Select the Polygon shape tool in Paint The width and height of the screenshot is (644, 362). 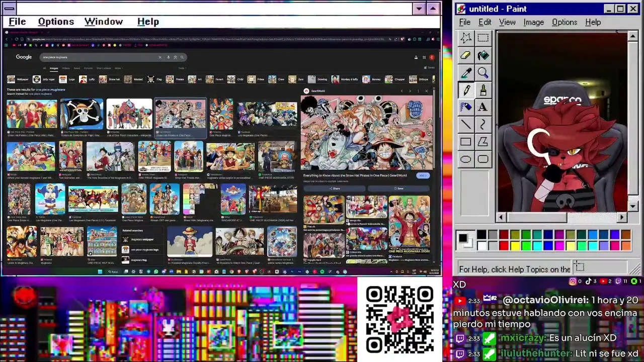tap(483, 142)
